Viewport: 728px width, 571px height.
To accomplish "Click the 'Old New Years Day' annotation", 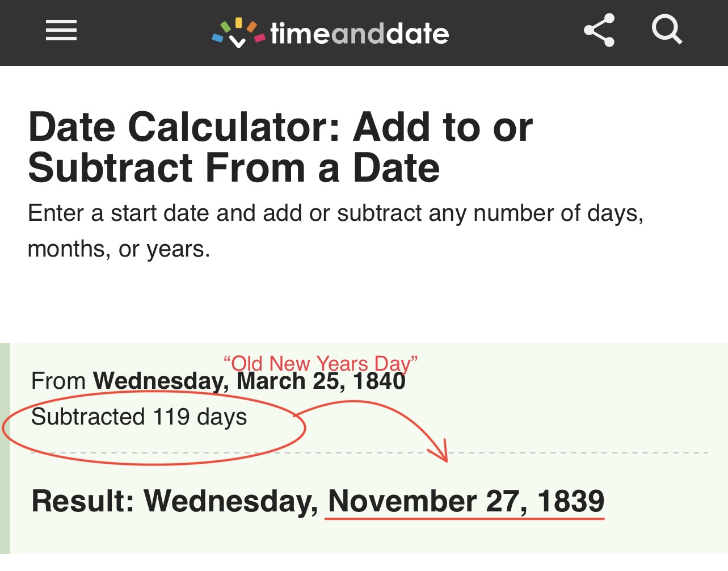I will point(321,363).
